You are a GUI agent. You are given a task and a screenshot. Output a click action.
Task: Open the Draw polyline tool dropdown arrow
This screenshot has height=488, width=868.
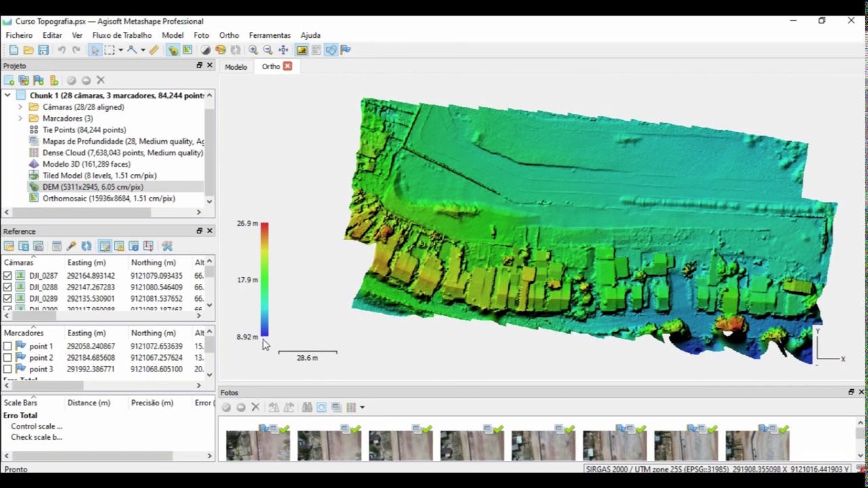[x=142, y=50]
